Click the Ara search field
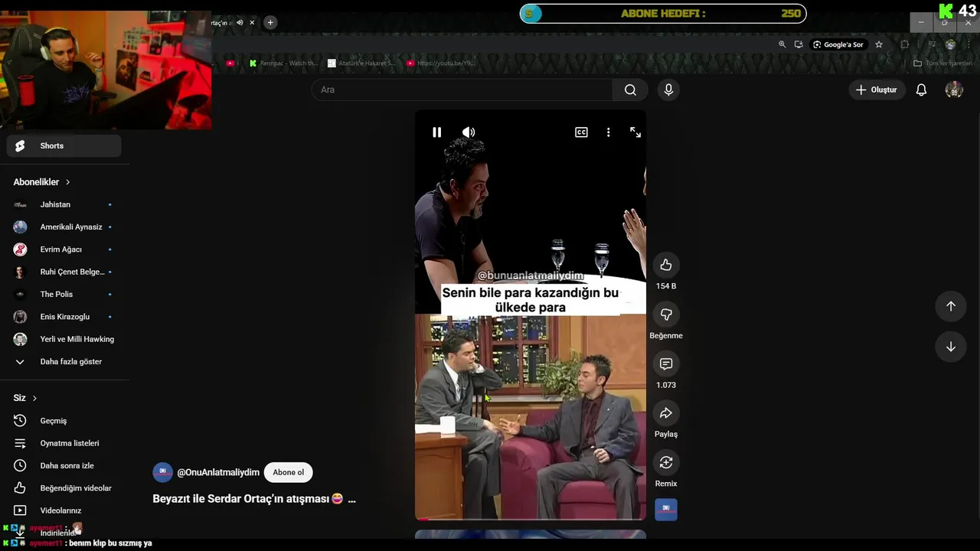 click(462, 90)
